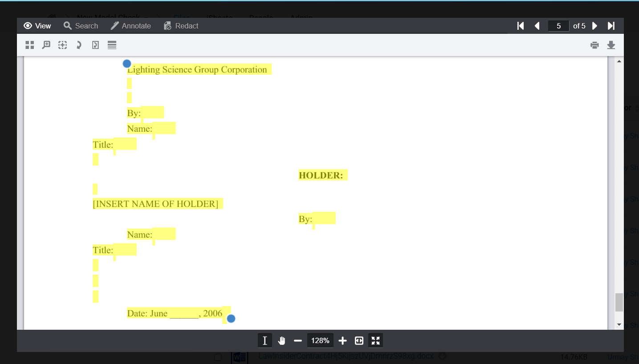The image size is (639, 364).
Task: Go to the first page
Action: click(x=520, y=26)
